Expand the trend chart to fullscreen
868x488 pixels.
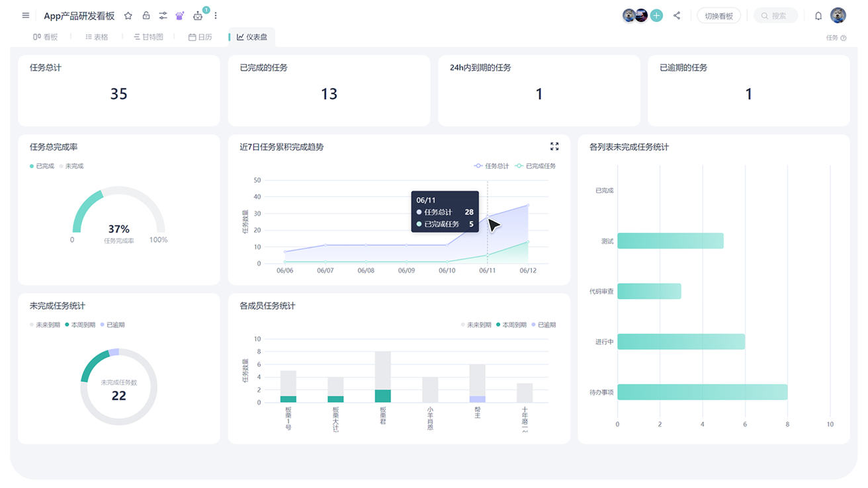pyautogui.click(x=554, y=146)
